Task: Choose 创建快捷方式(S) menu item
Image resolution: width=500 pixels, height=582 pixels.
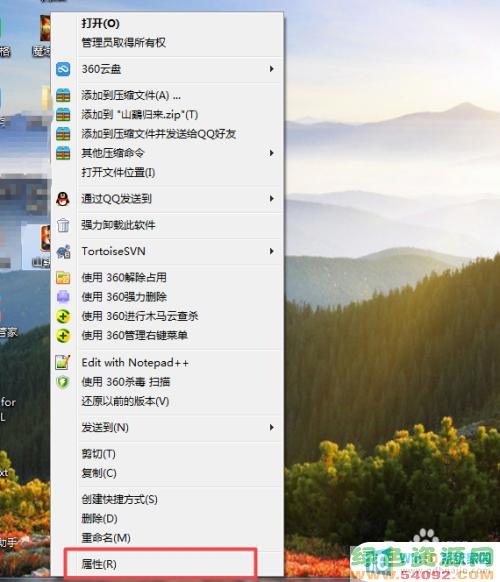Action: point(120,499)
